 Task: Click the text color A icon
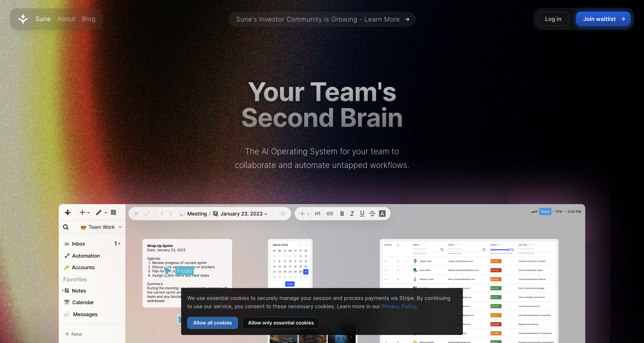coord(382,214)
